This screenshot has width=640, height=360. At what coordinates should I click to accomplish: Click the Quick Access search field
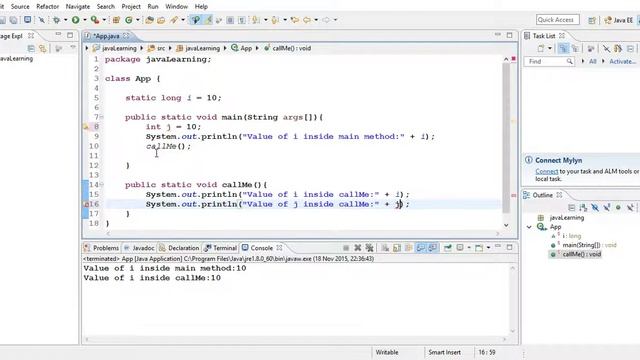click(x=558, y=20)
